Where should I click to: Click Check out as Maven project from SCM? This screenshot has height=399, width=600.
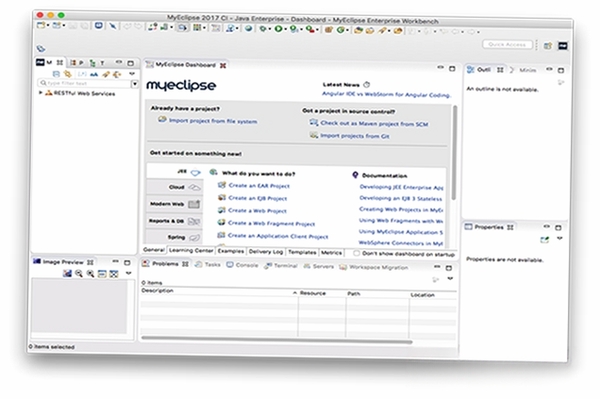[x=374, y=124]
